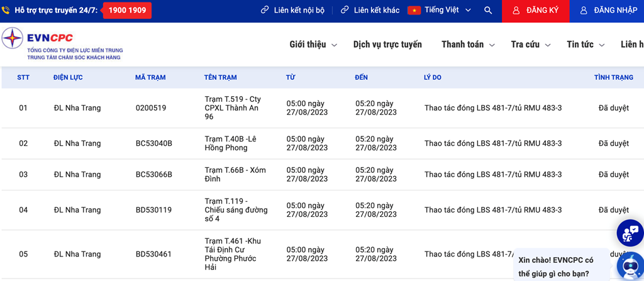Screen dimensions: 644x281
Task: Click the TÌNH TRẠNG column header
Action: (x=614, y=77)
